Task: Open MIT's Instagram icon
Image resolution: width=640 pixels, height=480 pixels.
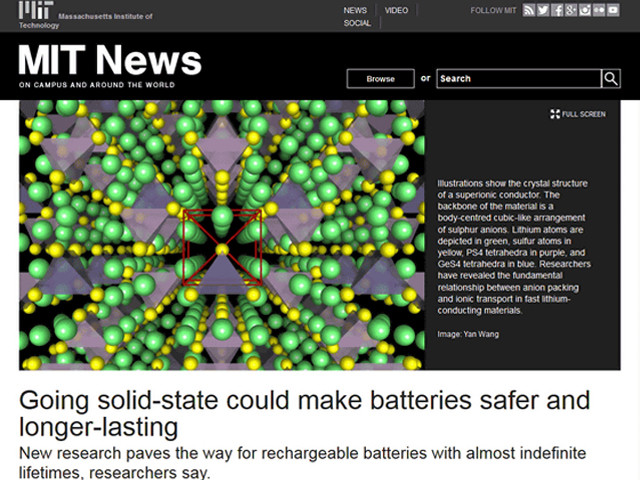Action: 585,10
